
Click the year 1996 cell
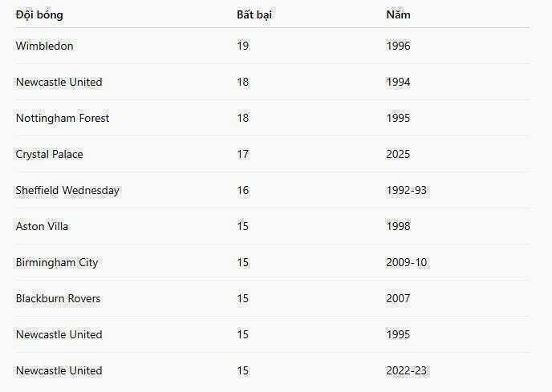point(398,46)
